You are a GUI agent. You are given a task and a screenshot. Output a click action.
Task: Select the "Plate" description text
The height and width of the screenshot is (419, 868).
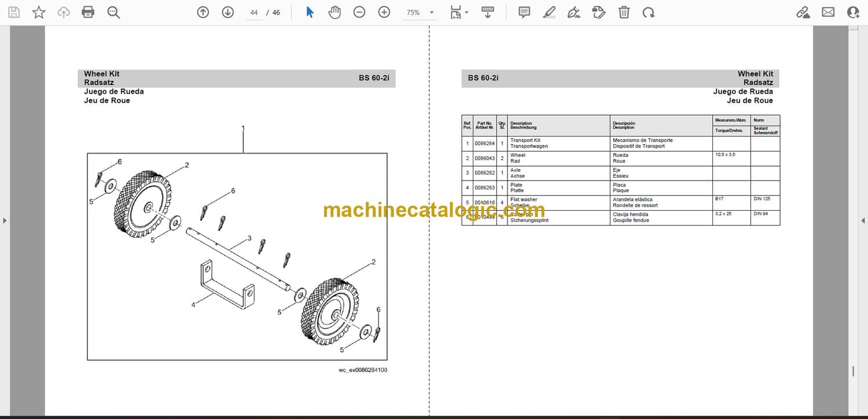click(516, 185)
